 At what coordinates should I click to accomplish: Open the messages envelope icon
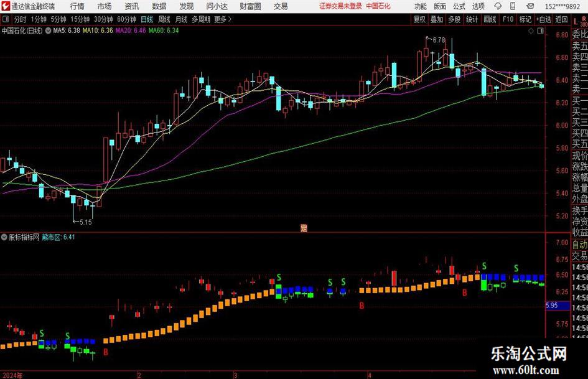click(530, 6)
